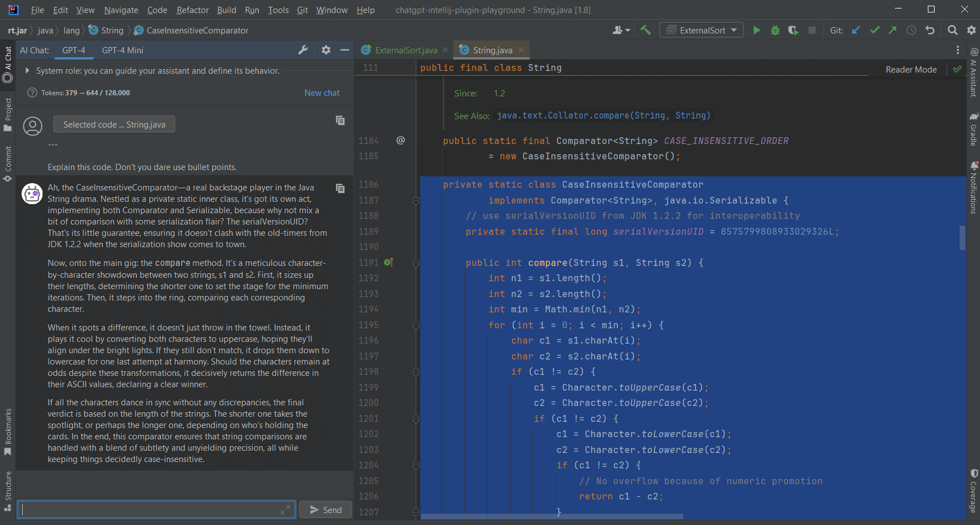Image resolution: width=980 pixels, height=525 pixels.
Task: Run the ExternalSort configuration
Action: [x=757, y=30]
